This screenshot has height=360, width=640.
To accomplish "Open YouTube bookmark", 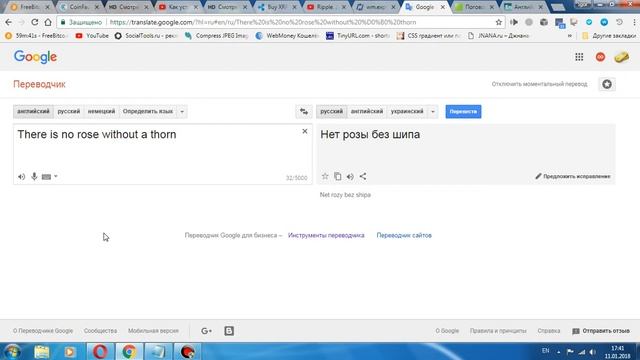I will click(92, 36).
